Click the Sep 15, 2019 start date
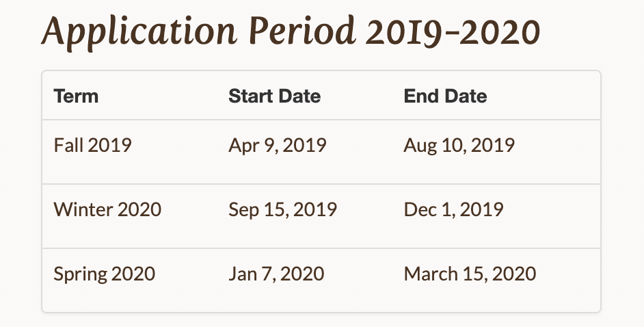This screenshot has width=644, height=327. [x=282, y=209]
